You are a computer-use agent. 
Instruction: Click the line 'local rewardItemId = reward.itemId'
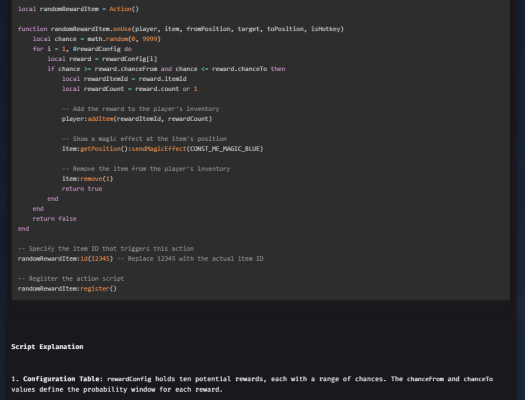[x=124, y=79]
